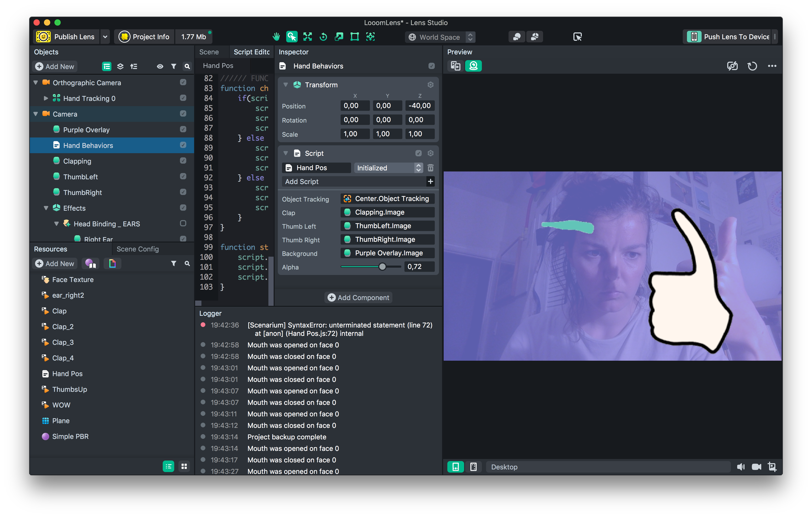The image size is (812, 517).
Task: Switch Resources to grid view icon
Action: tap(184, 467)
